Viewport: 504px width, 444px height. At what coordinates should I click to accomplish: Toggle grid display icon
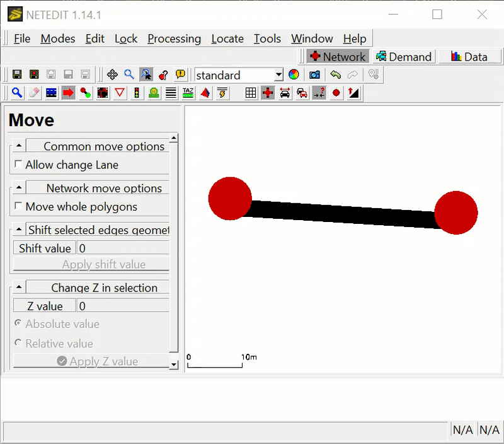[251, 93]
